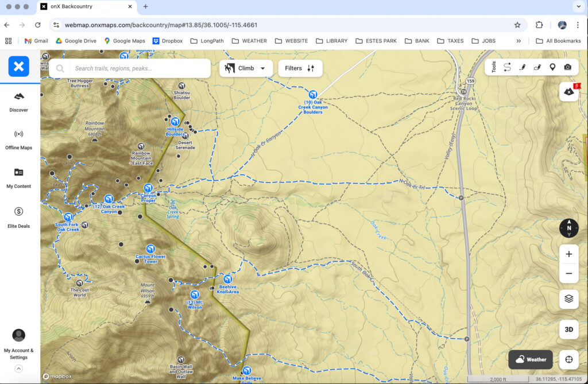The height and width of the screenshot is (384, 588).
Task: Expand the Filters options
Action: [x=300, y=68]
